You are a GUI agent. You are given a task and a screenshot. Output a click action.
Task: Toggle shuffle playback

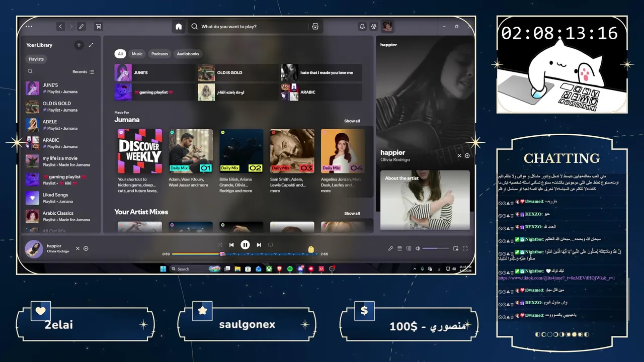point(220,245)
